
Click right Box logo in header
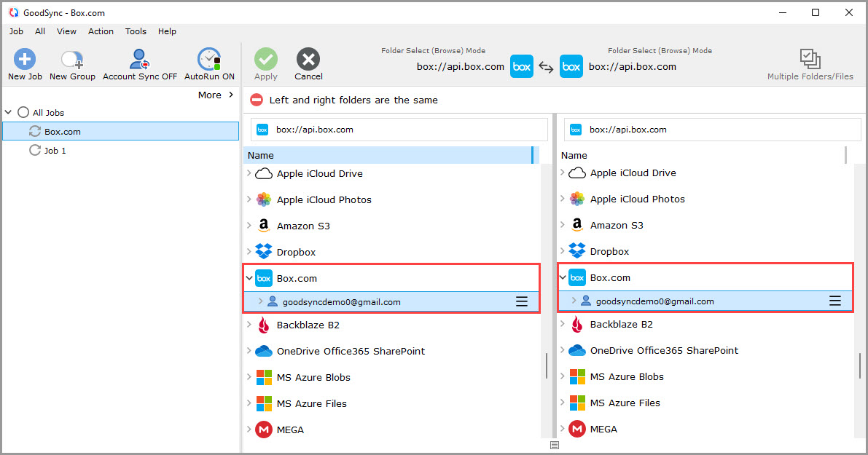(x=571, y=66)
